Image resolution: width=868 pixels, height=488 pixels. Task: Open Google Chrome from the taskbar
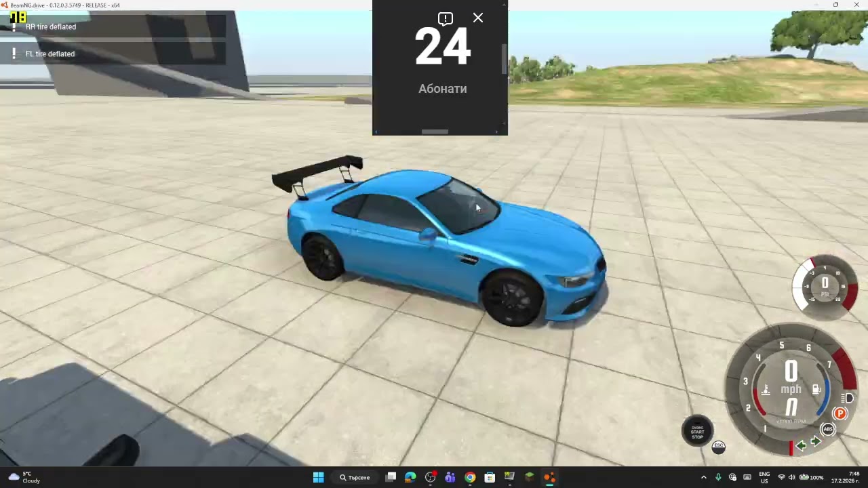(x=470, y=477)
